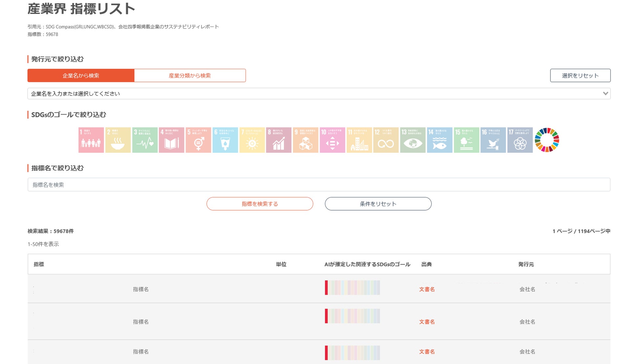Viewport: 640px width, 364px height.
Task: Click the 指標名を検索 input field
Action: click(319, 185)
